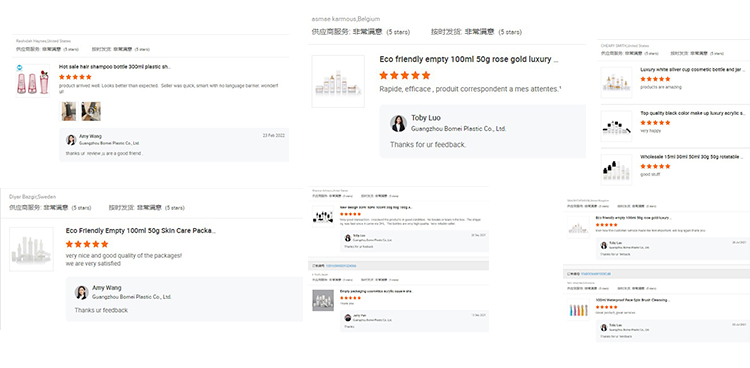Viewport: 750px width, 368px height.
Task: Select Guangzhou Bomei company name under Toby Luo, Belgium review
Action: pyautogui.click(x=459, y=129)
